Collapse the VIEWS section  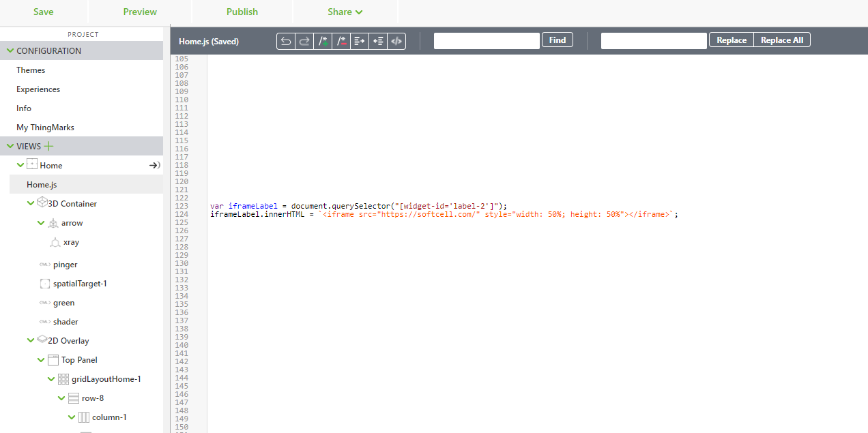coord(9,146)
